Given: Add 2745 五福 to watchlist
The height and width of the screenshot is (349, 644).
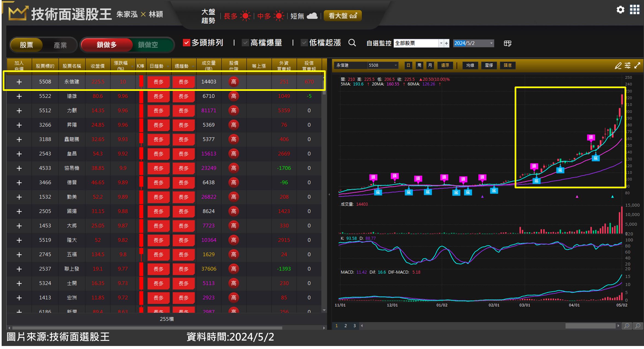Looking at the screenshot, I should (x=19, y=255).
